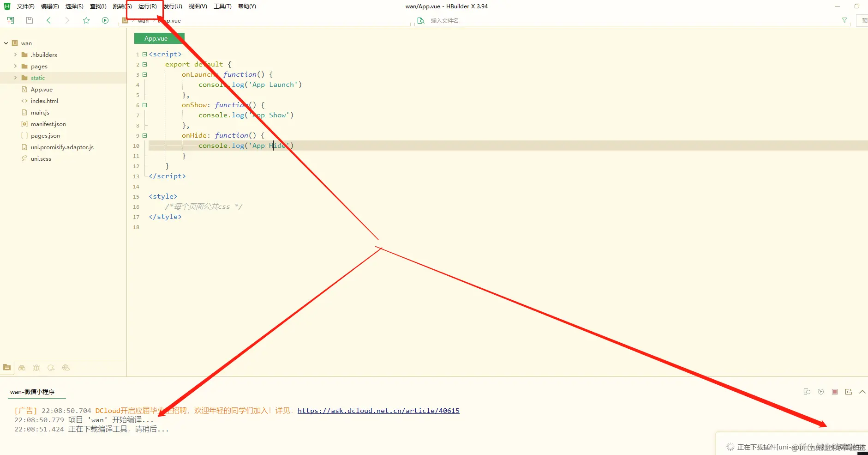This screenshot has width=868, height=455.
Task: Click the binoculars search icon at sidebar bottom
Action: [22, 368]
